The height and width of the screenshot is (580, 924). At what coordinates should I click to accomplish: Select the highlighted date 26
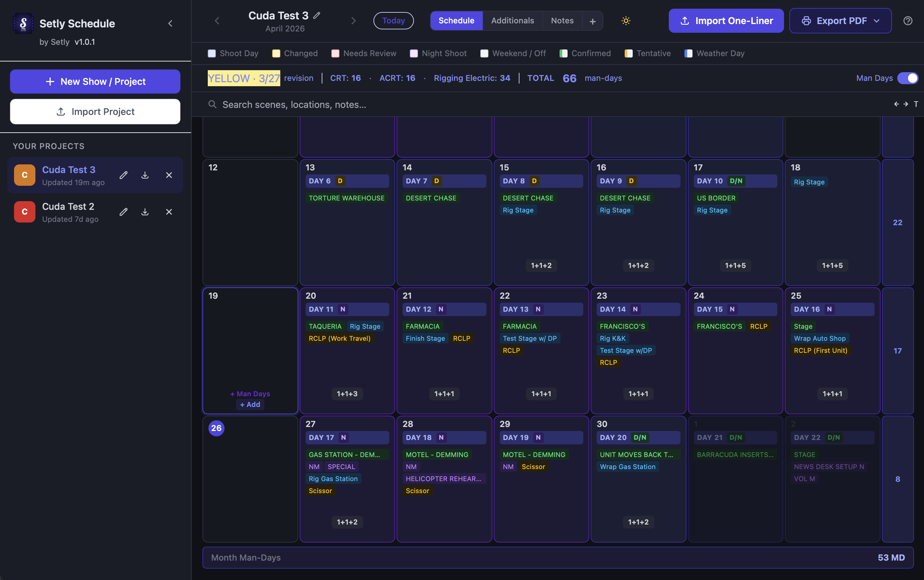pos(216,428)
